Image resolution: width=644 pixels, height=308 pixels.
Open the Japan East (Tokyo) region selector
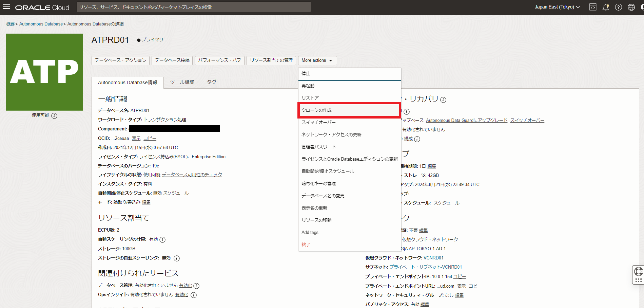pyautogui.click(x=557, y=6)
